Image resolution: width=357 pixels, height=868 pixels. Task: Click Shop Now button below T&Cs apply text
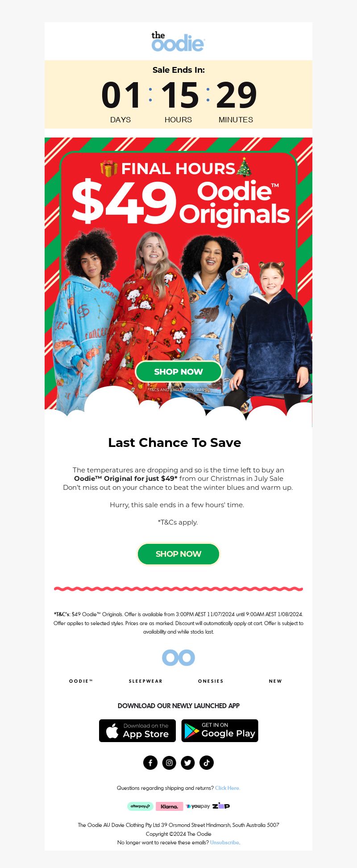point(178,554)
